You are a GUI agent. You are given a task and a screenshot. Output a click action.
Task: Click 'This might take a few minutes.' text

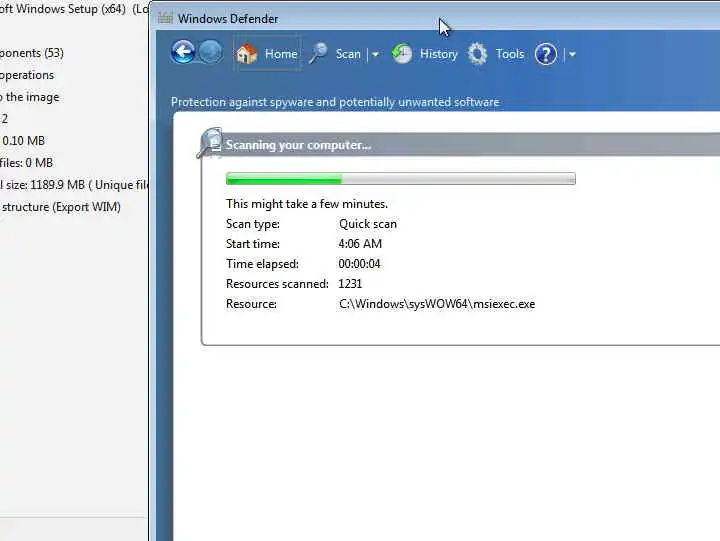point(307,203)
